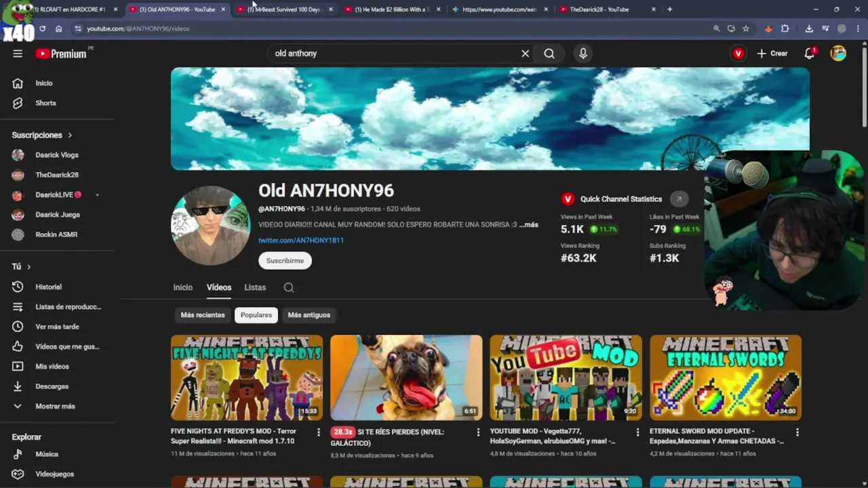Switch to channel Listas tab

point(255,287)
